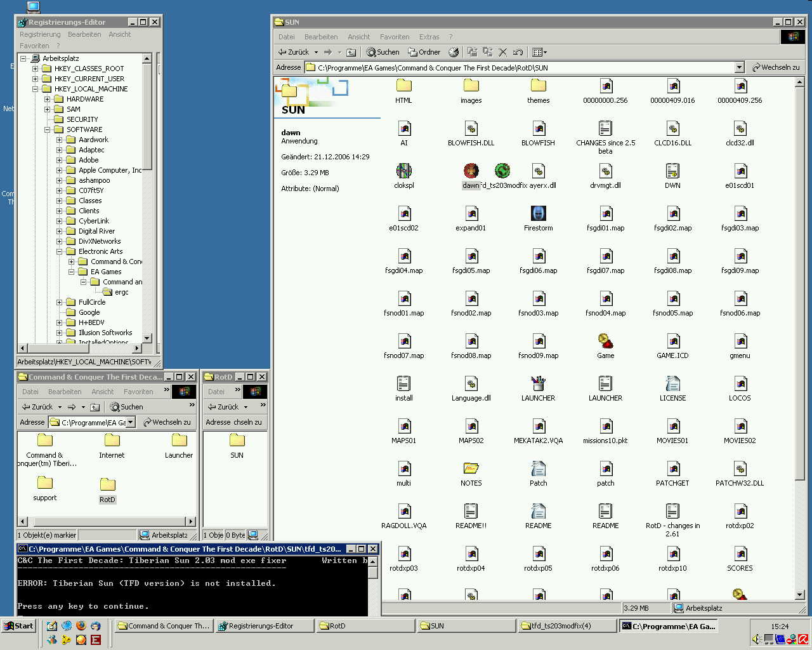Switch to tfd_ts203modfix(4) taskbar button
The width and height of the screenshot is (812, 650).
[568, 626]
